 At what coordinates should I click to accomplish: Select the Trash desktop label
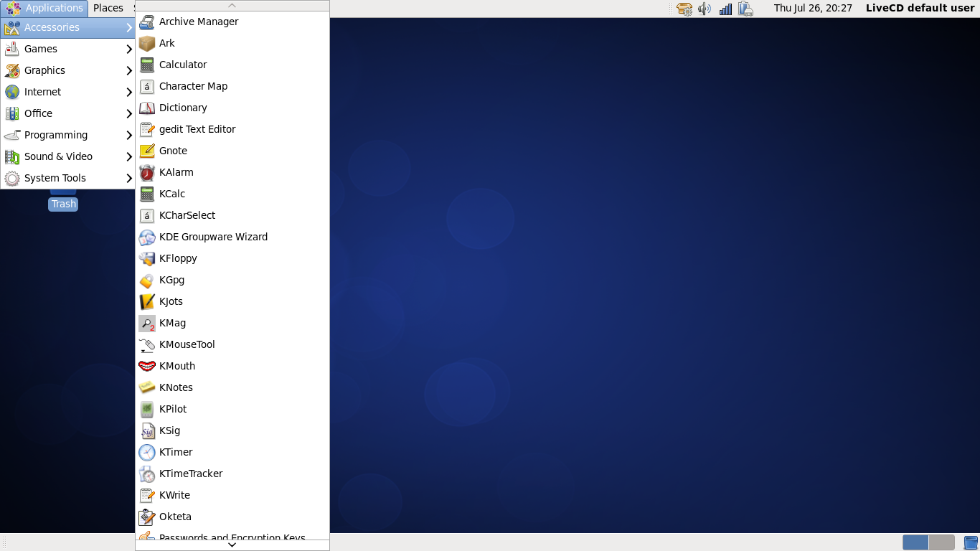(x=63, y=204)
